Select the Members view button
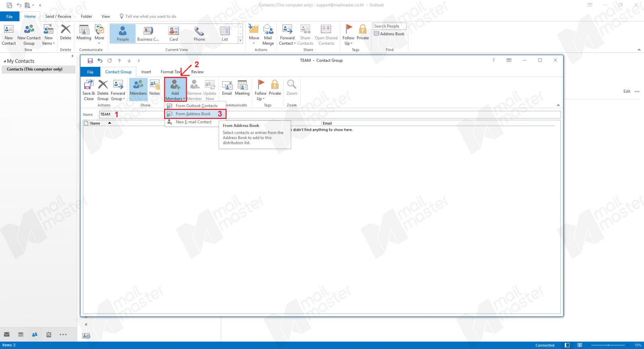This screenshot has width=644, height=349. [138, 90]
